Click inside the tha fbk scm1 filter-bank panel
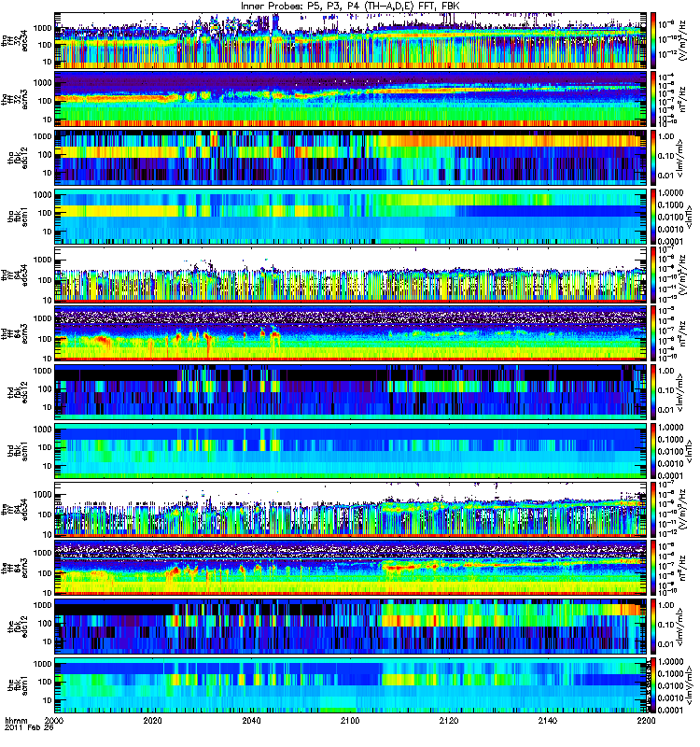 pyautogui.click(x=351, y=217)
